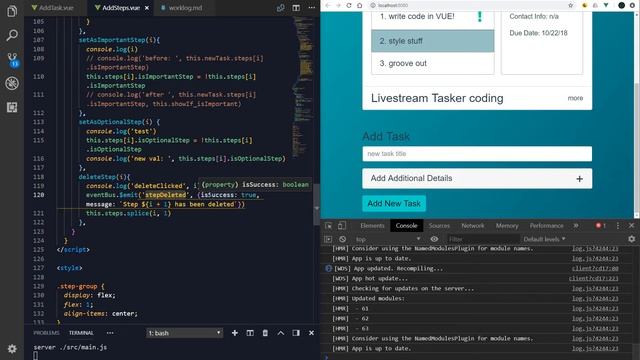Click the Add New Task button

(394, 203)
